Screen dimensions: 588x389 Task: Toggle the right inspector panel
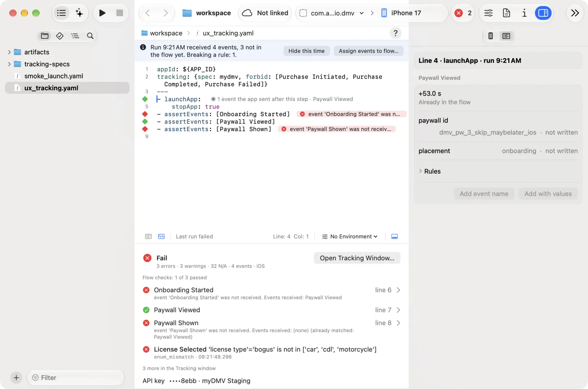[x=543, y=13]
